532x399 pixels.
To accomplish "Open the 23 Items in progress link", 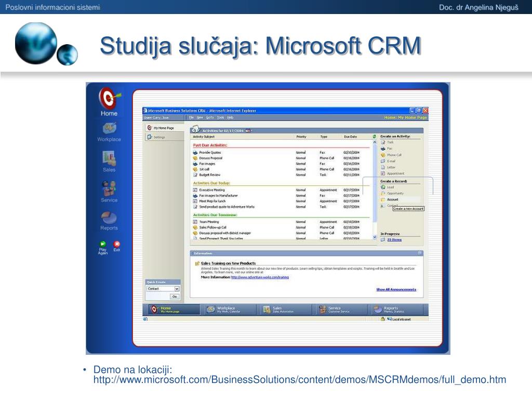I will [x=394, y=240].
